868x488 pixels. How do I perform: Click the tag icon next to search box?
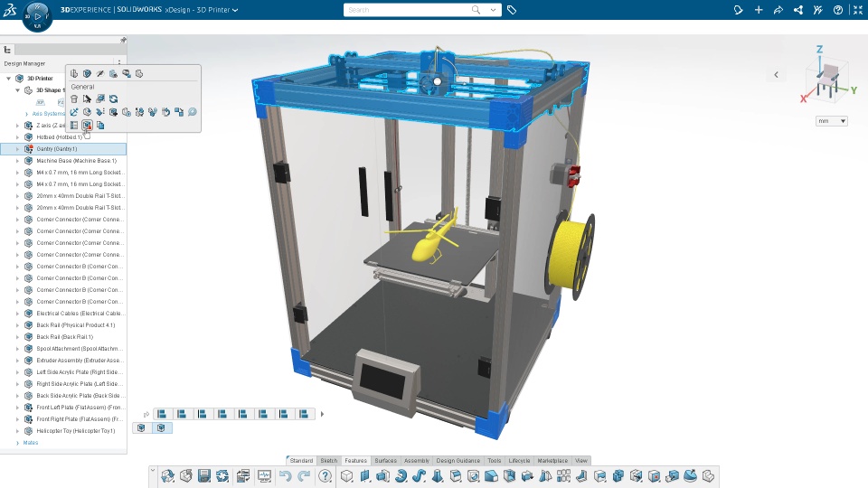coord(512,10)
